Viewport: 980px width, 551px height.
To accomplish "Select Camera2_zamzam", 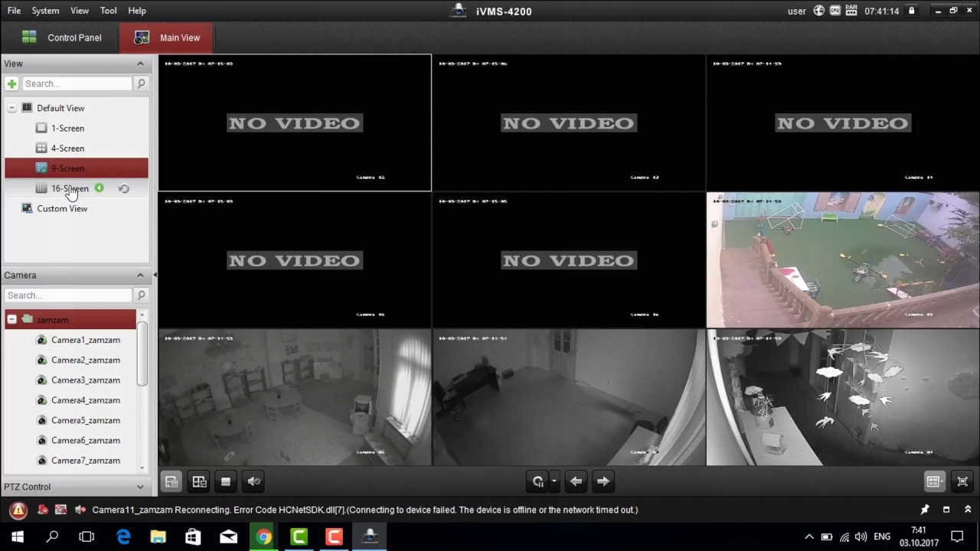I will [86, 360].
